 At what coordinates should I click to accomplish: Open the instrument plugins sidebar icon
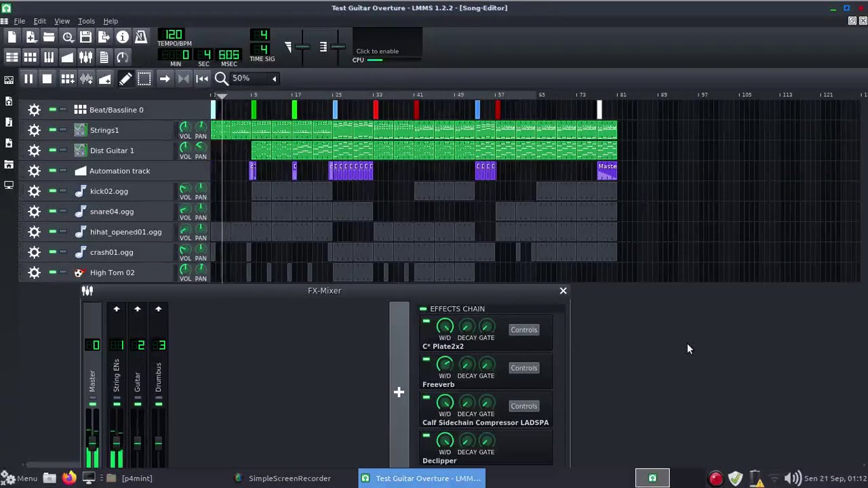(9, 80)
